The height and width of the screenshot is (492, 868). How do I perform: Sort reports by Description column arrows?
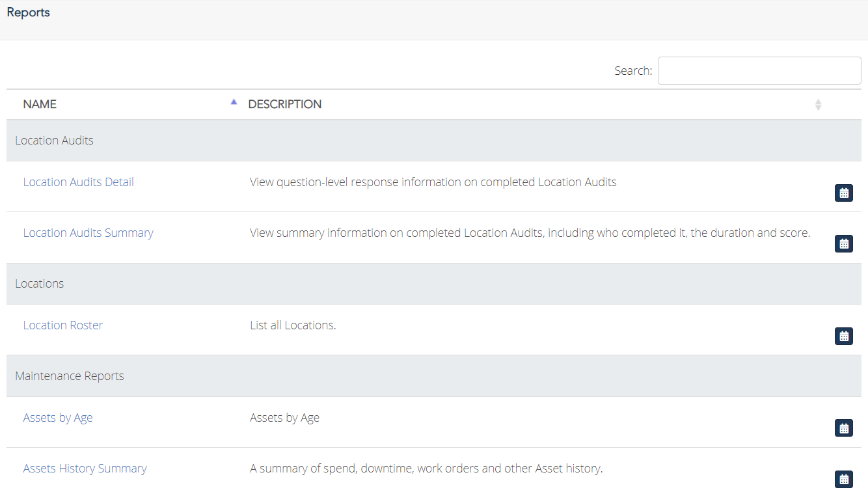click(819, 104)
